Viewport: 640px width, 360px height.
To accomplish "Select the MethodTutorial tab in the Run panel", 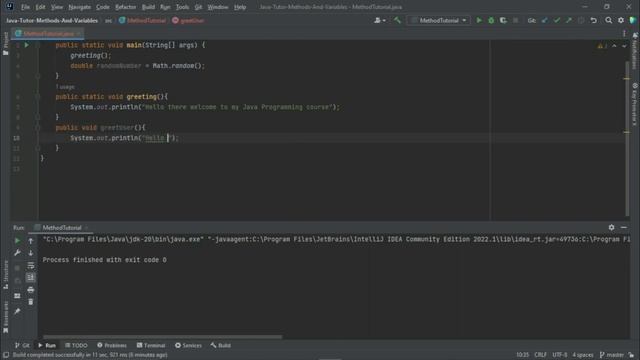I will pos(61,228).
